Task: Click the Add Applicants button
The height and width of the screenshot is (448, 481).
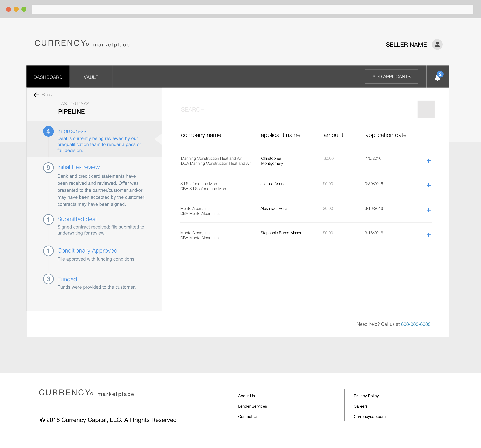Action: click(391, 77)
